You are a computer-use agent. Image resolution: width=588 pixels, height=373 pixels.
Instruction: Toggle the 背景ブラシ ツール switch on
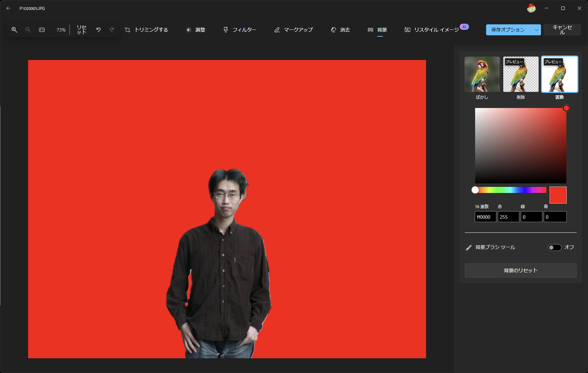click(554, 248)
